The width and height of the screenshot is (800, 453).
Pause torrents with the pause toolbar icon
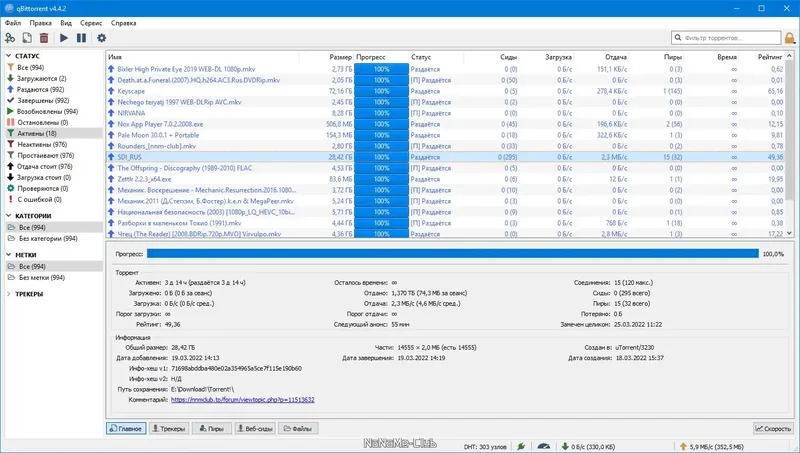(81, 38)
